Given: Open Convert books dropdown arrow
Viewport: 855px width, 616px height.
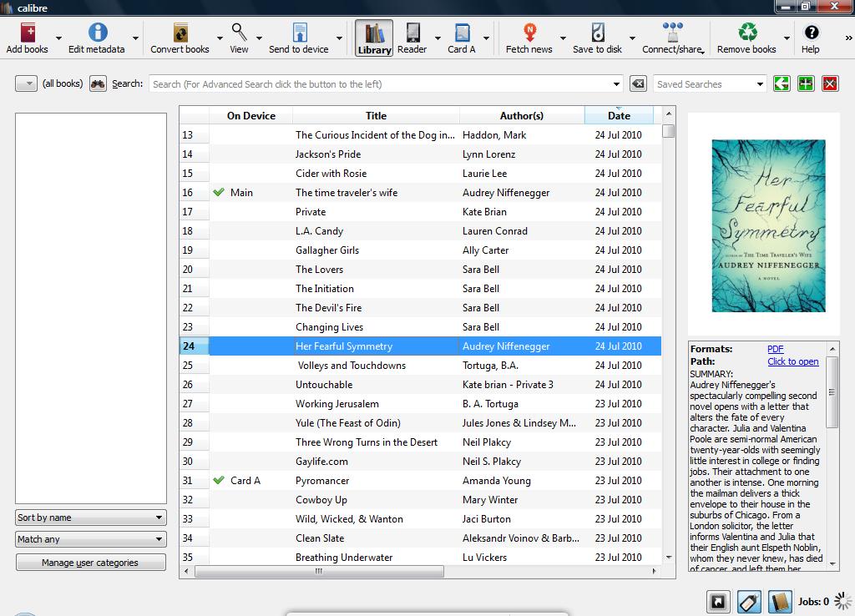Looking at the screenshot, I should point(220,38).
